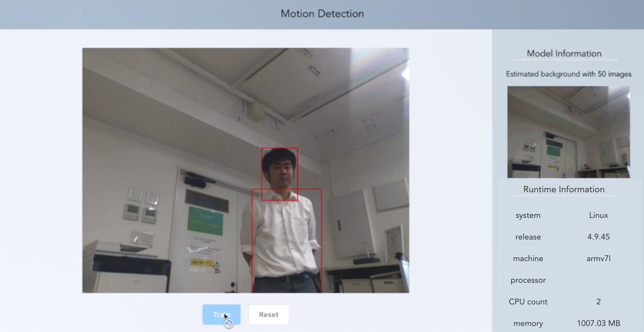Click the CPU count value '2'
Image resolution: width=644 pixels, height=332 pixels.
(598, 302)
